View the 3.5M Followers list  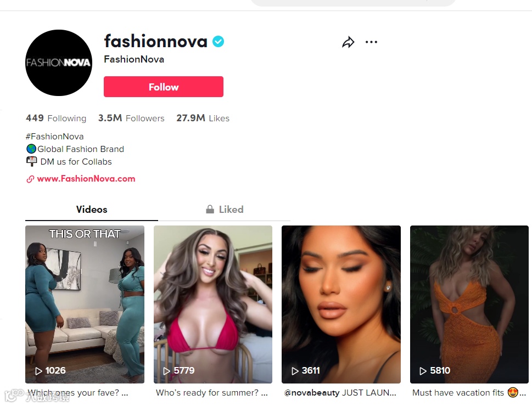[131, 118]
